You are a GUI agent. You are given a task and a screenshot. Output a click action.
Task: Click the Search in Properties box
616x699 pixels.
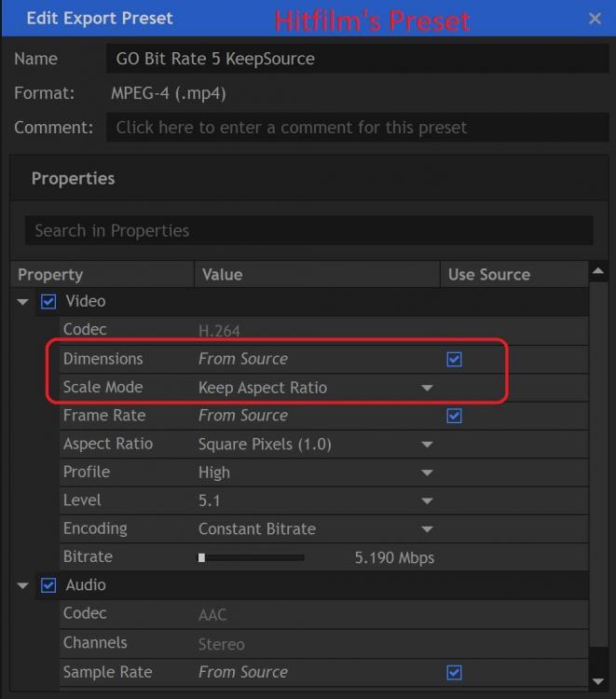pyautogui.click(x=308, y=230)
